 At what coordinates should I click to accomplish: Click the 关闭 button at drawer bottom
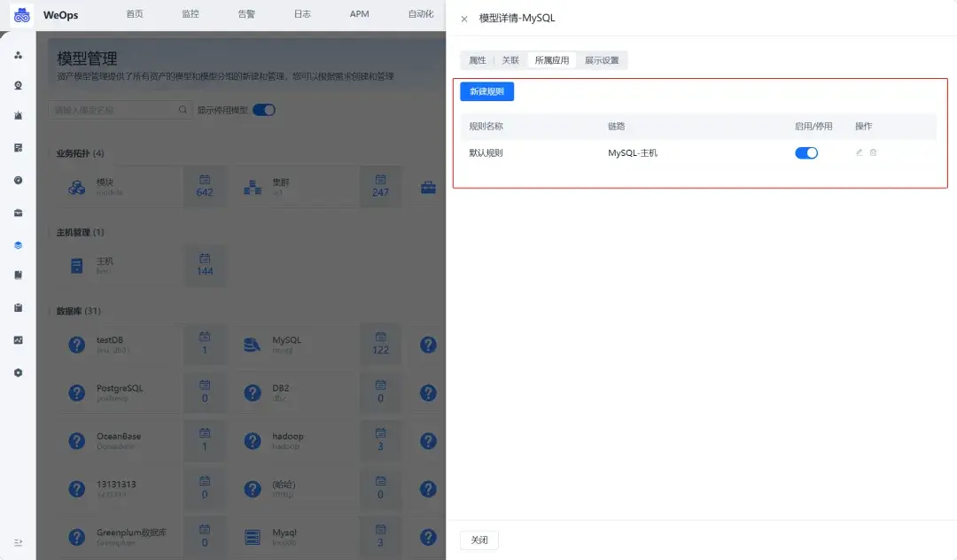click(x=478, y=539)
